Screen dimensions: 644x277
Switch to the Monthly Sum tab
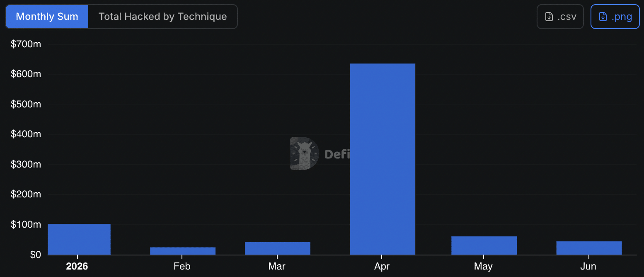click(47, 17)
